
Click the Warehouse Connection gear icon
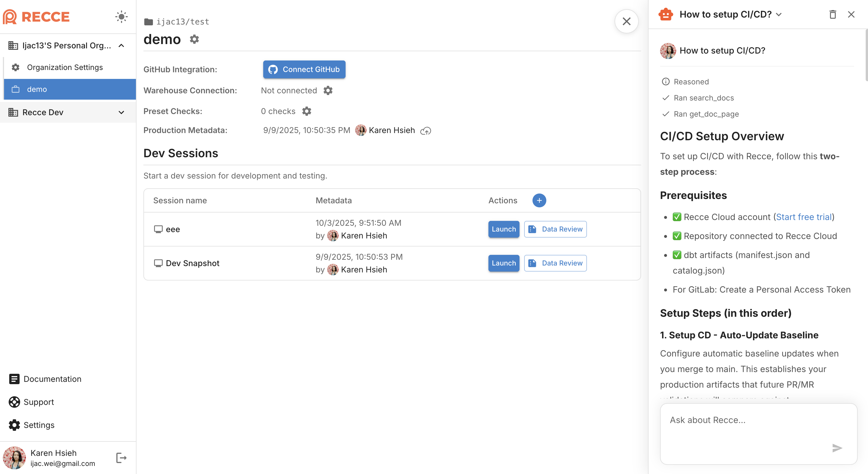coord(328,90)
